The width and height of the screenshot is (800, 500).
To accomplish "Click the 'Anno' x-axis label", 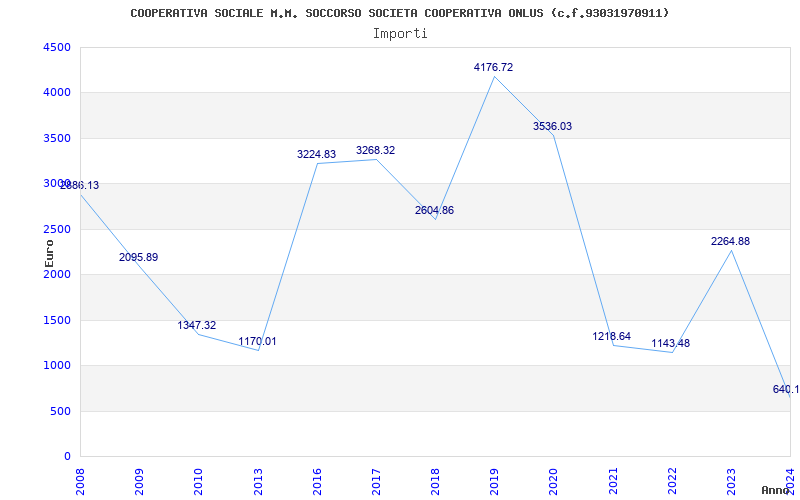I will 776,490.
